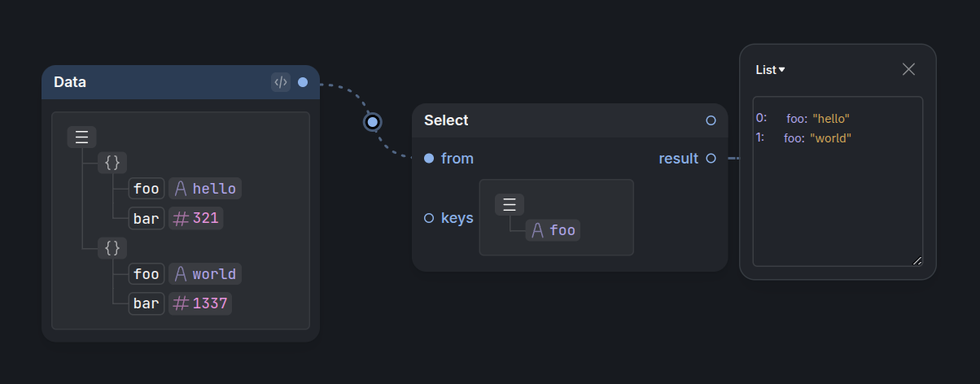
Task: Click the number type icon beside 321
Action: pyautogui.click(x=181, y=218)
